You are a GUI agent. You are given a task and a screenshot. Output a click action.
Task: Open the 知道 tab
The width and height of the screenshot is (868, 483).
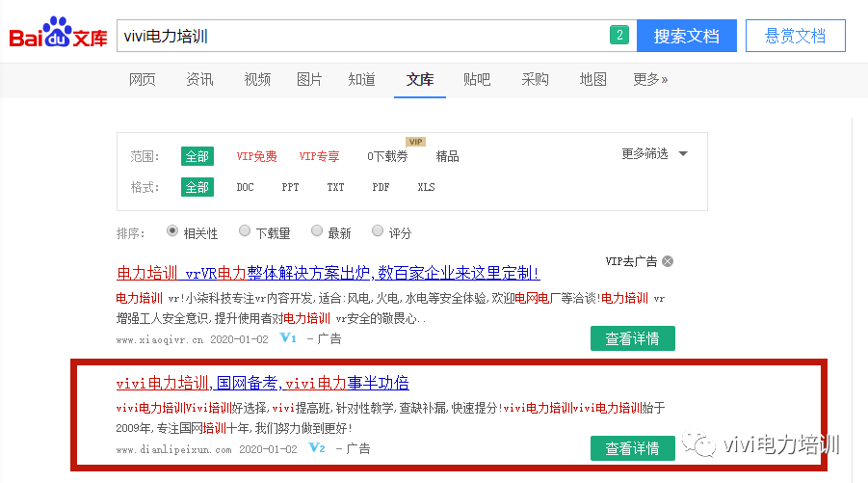(x=362, y=80)
